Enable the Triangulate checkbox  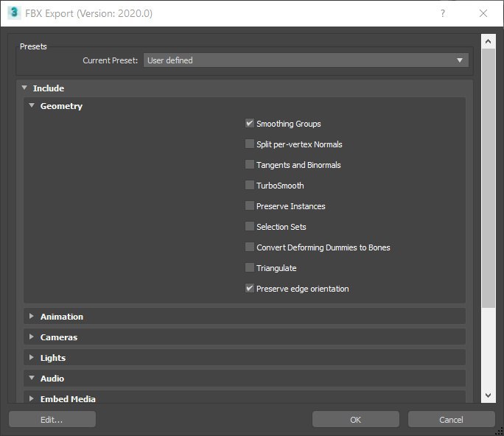click(x=250, y=267)
